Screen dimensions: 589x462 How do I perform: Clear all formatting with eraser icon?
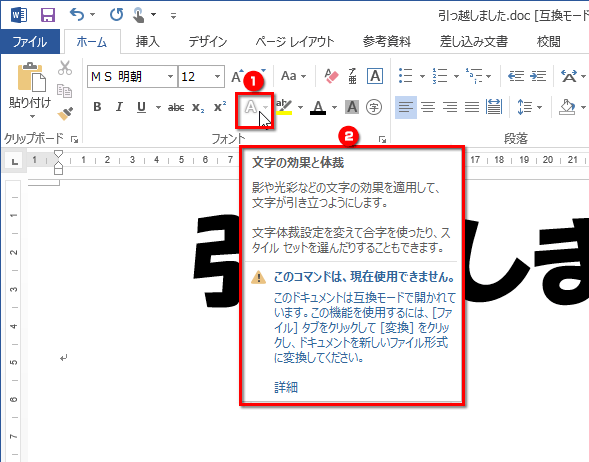[x=332, y=76]
